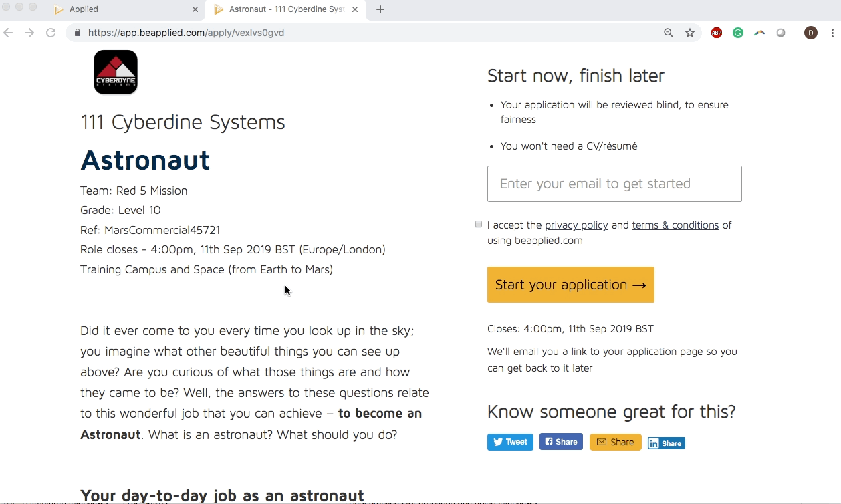Open the privacy policy link

[x=576, y=225]
